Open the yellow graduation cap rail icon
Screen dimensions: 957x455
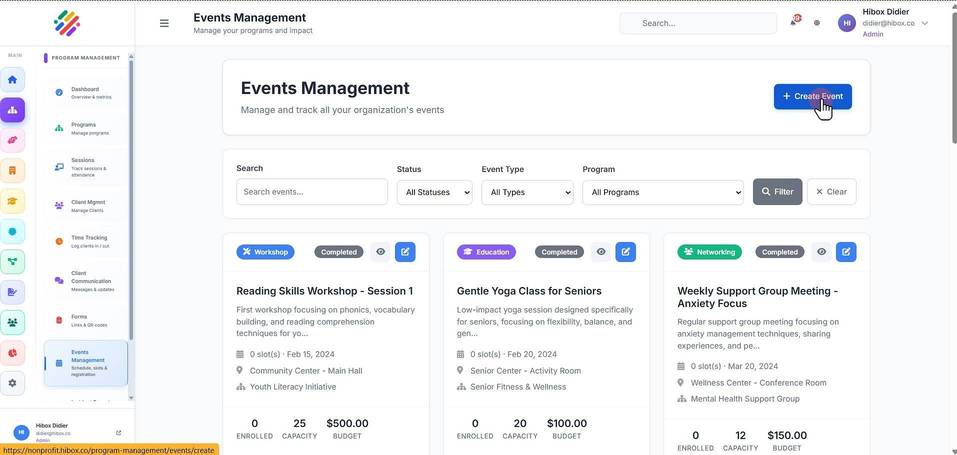pos(12,202)
